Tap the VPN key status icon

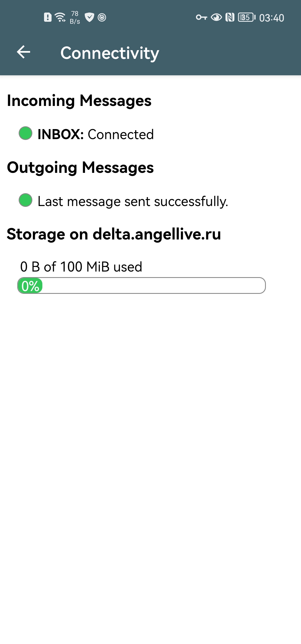(x=201, y=17)
